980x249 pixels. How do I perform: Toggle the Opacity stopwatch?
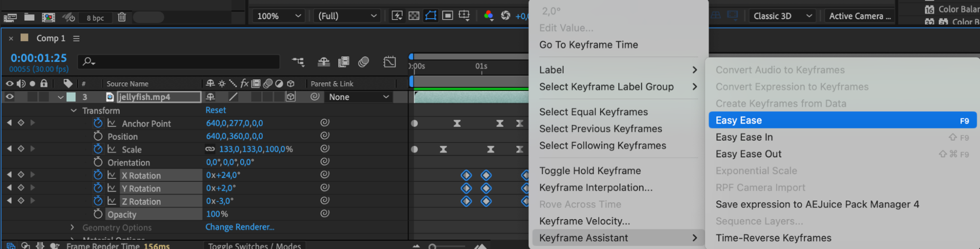(x=98, y=214)
